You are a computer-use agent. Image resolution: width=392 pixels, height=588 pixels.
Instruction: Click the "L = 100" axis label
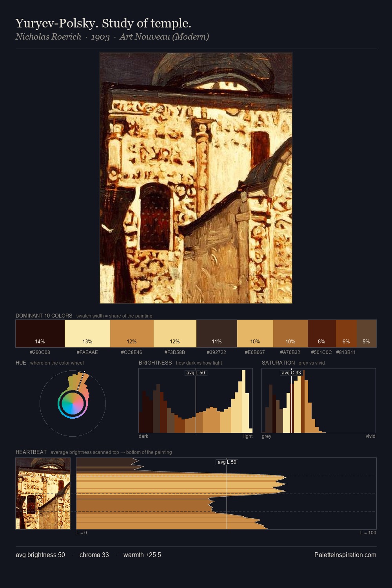pyautogui.click(x=368, y=533)
